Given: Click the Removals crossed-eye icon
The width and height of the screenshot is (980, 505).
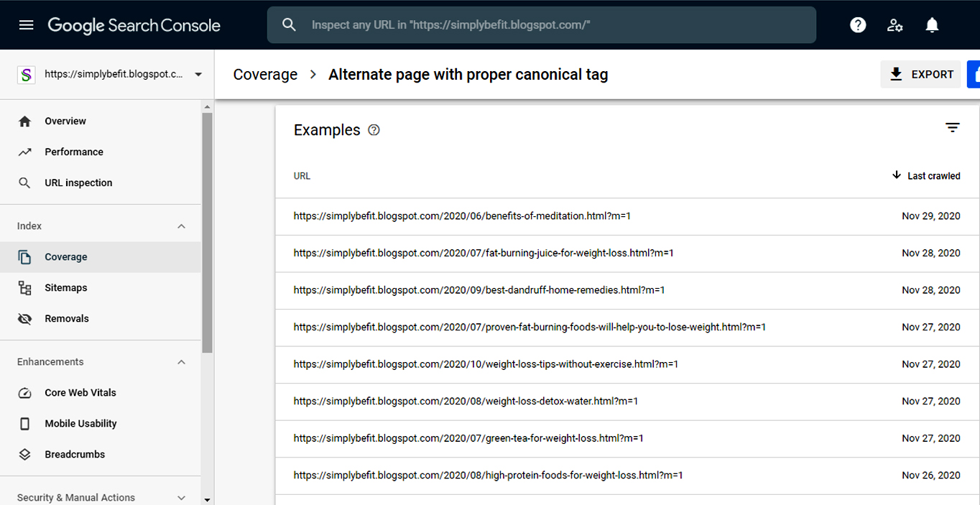Looking at the screenshot, I should (24, 319).
